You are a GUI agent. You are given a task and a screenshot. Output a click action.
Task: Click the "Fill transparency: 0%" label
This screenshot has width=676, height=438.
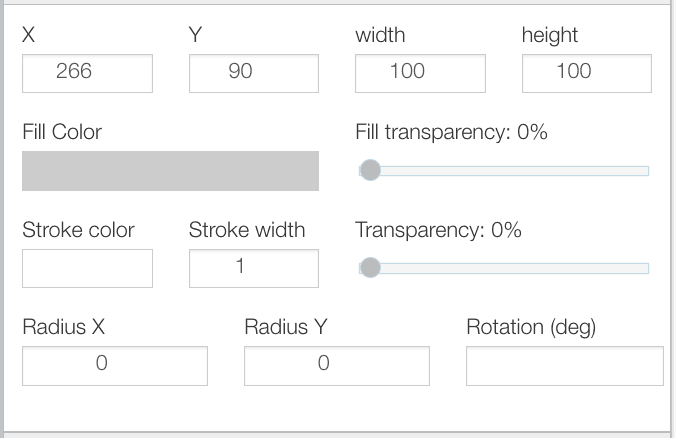[x=451, y=132]
